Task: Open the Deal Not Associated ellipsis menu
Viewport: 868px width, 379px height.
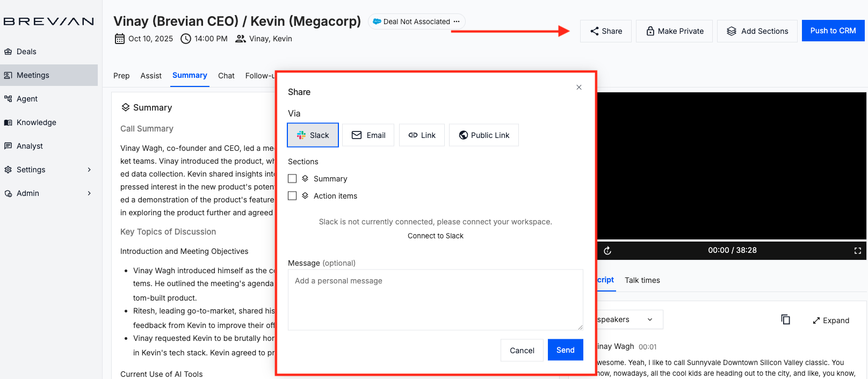Action: click(457, 21)
